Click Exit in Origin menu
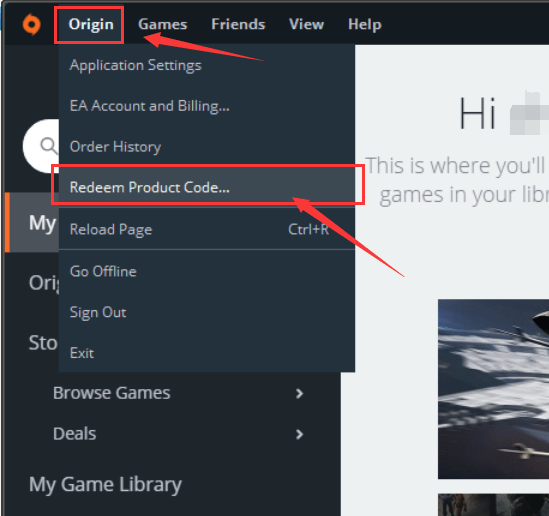 tap(207, 353)
